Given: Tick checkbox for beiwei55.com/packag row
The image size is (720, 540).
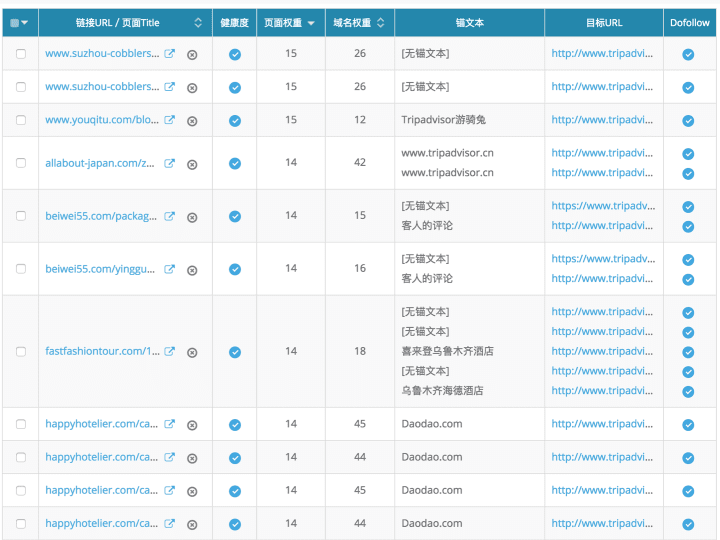Looking at the screenshot, I should pos(21,216).
